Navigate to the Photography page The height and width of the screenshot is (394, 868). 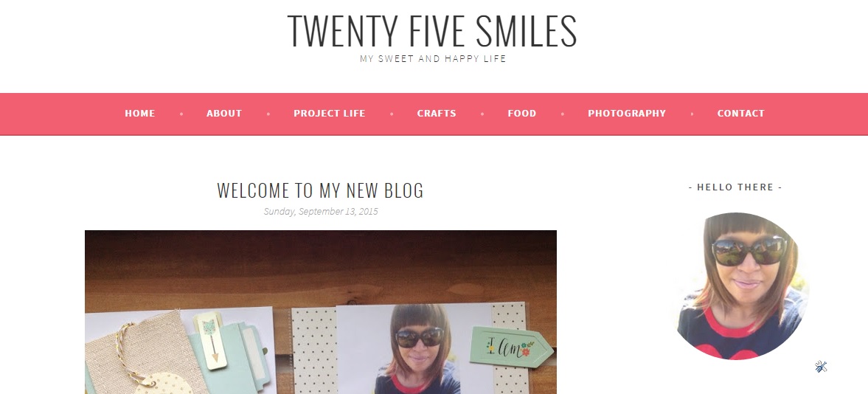click(627, 113)
